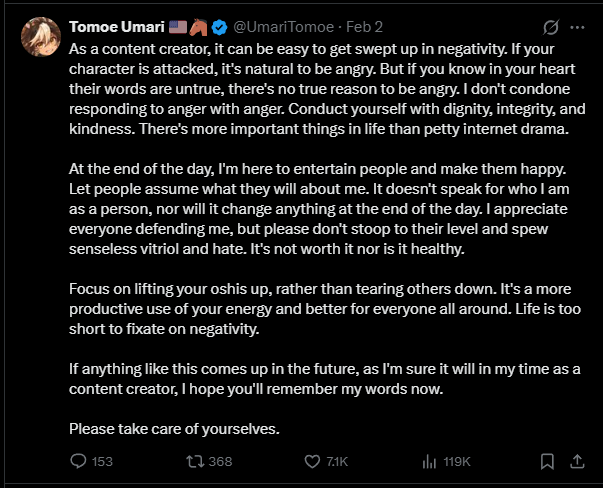Click the line "Please take care of yourselves."
This screenshot has height=488, width=603.
(175, 429)
